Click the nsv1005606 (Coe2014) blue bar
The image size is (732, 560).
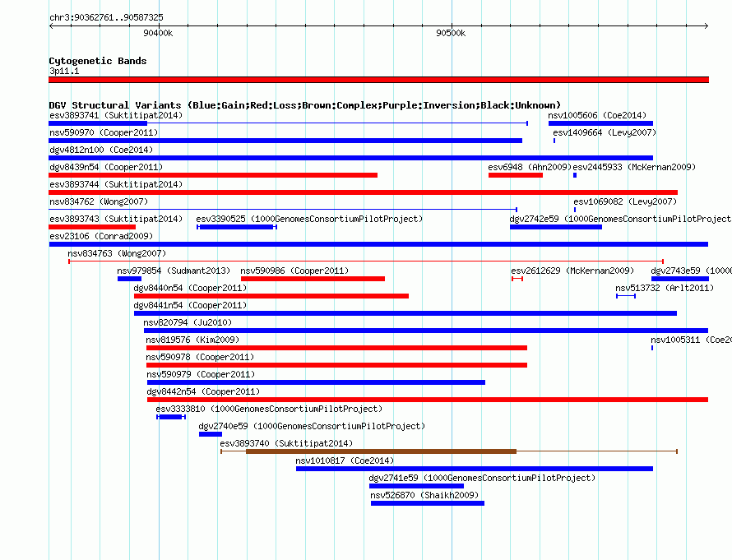pos(600,123)
